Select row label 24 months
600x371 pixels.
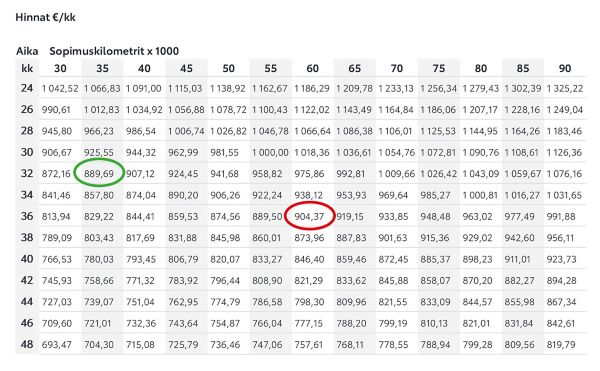tap(27, 88)
